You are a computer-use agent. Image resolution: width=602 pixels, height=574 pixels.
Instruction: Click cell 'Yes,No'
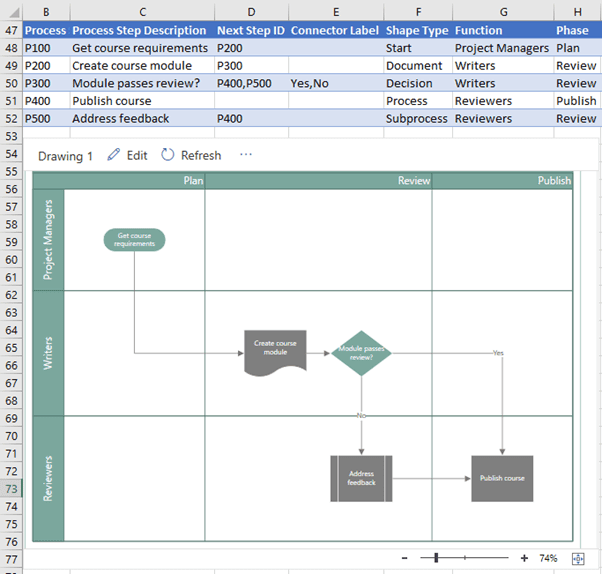pyautogui.click(x=336, y=83)
